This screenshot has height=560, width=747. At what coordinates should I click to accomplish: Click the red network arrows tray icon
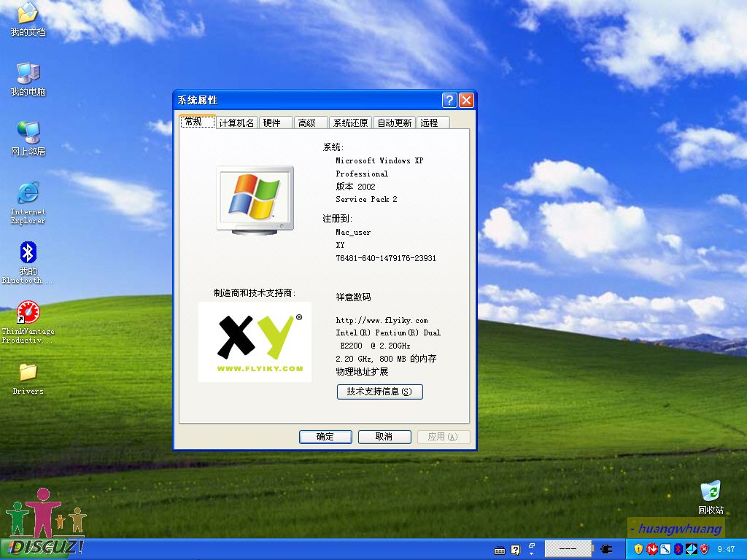click(x=651, y=549)
